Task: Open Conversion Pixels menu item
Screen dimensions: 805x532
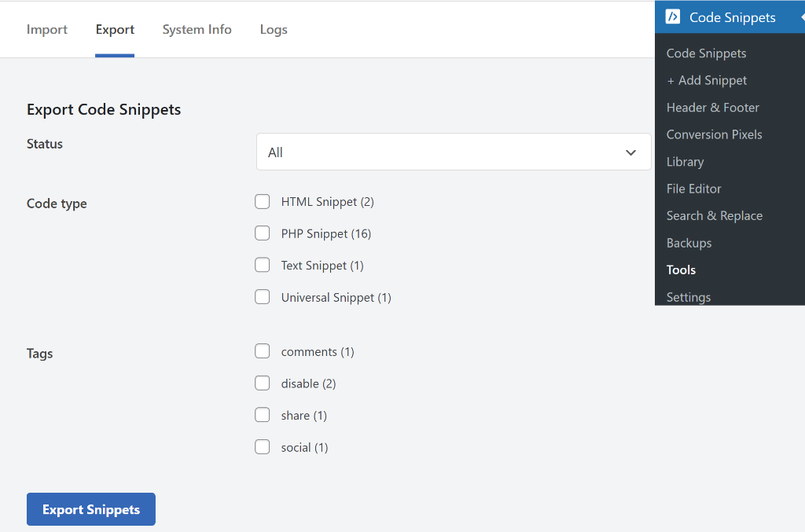Action: click(x=714, y=134)
